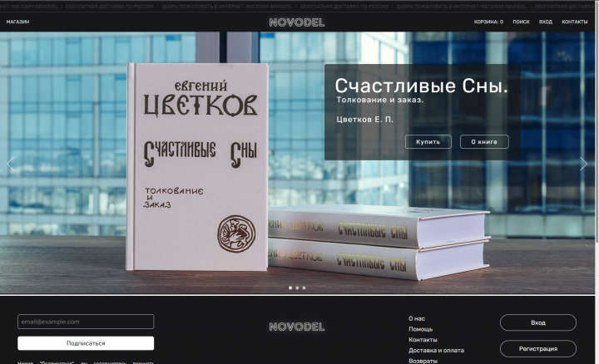The width and height of the screenshot is (599, 364).
Task: Click ВХОД in the top navigation
Action: click(546, 22)
